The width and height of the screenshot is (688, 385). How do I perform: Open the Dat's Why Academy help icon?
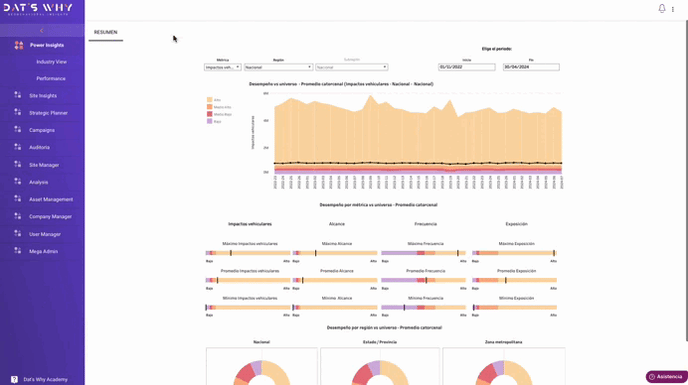click(14, 379)
